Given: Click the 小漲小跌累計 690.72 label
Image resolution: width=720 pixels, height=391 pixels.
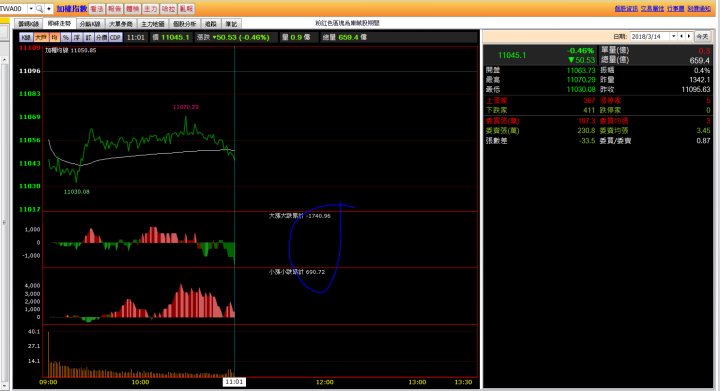Looking at the screenshot, I should [x=297, y=272].
